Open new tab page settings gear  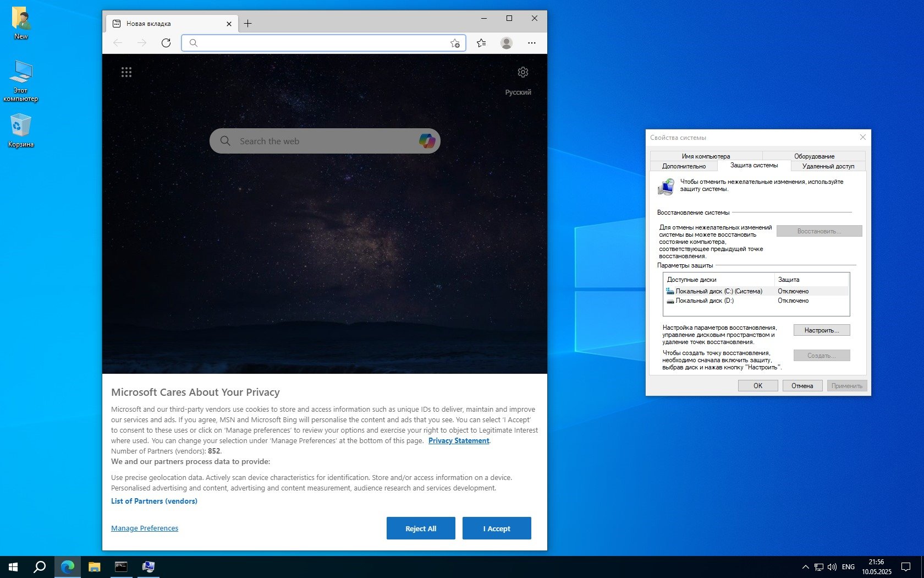coord(522,72)
